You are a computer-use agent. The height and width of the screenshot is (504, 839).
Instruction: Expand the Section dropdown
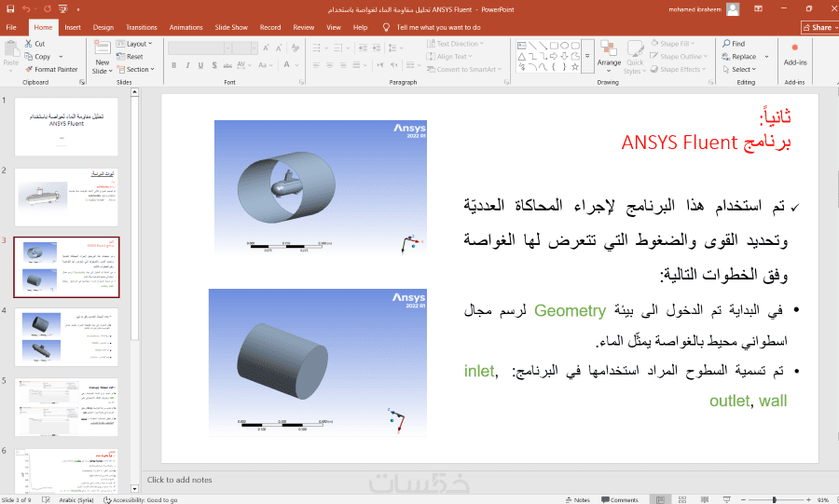pos(136,70)
